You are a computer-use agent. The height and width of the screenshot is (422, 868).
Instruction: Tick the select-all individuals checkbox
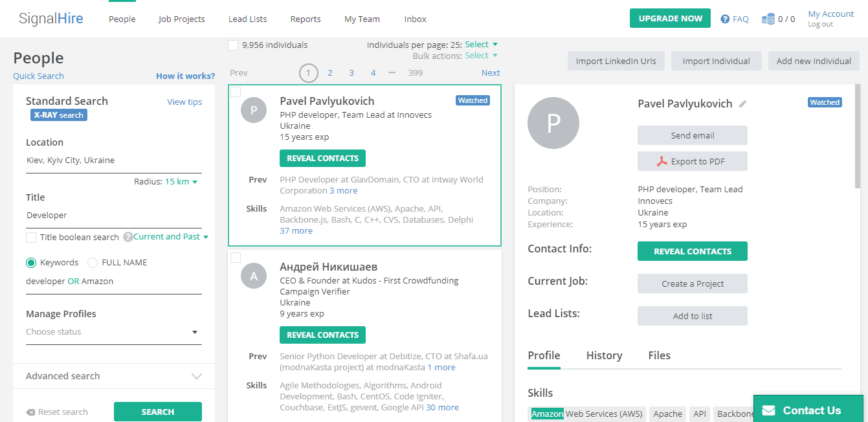[233, 45]
